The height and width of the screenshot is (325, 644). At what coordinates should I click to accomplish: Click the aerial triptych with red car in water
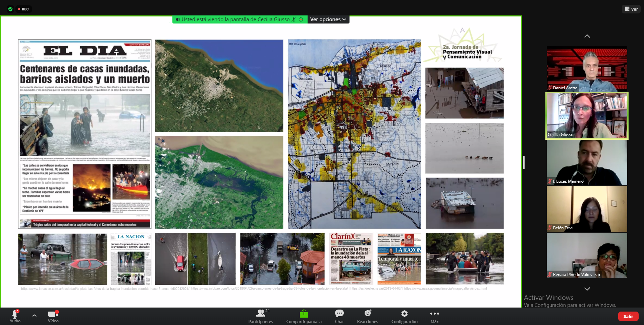pos(195,259)
